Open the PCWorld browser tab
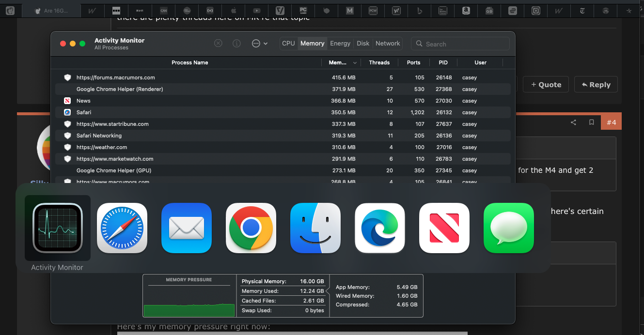Viewport: 644px width, 335px height. pos(373,10)
